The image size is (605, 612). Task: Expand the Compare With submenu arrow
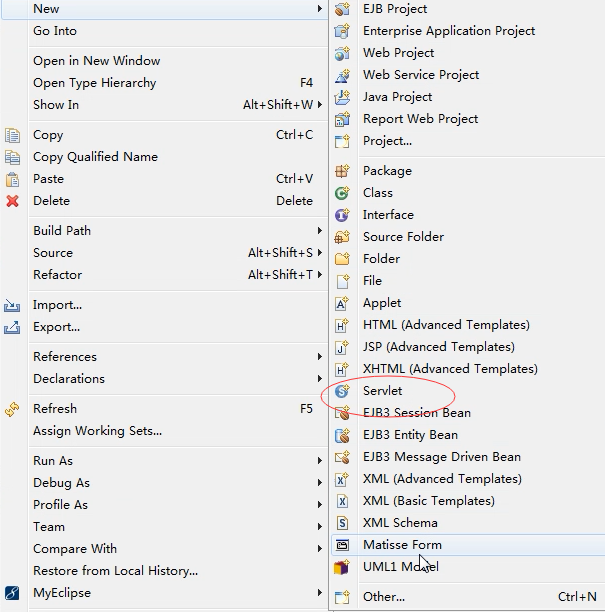pos(320,549)
